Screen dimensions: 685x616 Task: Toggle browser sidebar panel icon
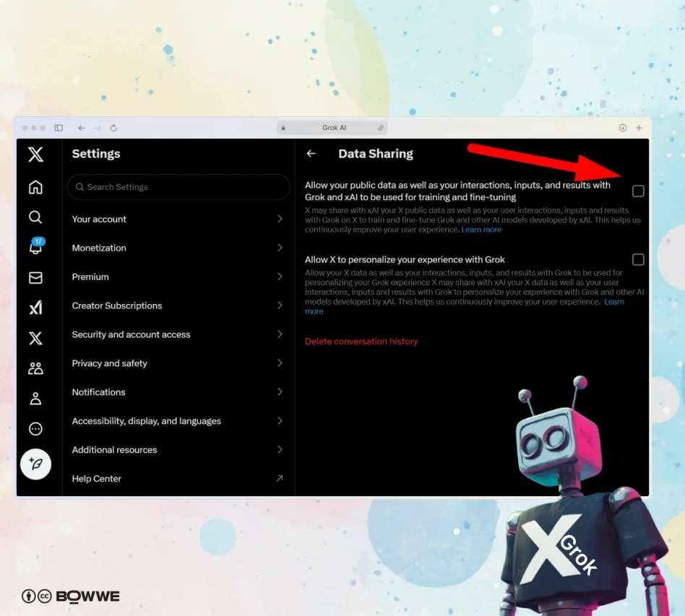click(x=59, y=128)
